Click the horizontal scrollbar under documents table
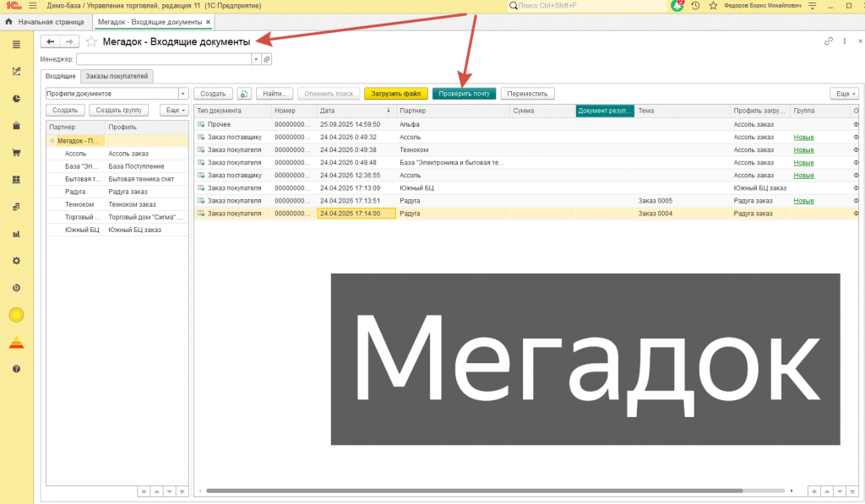 click(x=475, y=490)
